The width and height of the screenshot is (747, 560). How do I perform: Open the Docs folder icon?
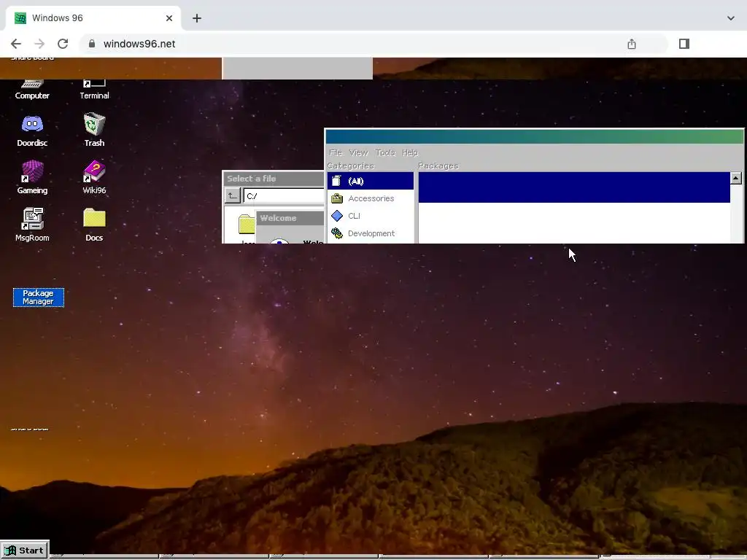coord(94,225)
